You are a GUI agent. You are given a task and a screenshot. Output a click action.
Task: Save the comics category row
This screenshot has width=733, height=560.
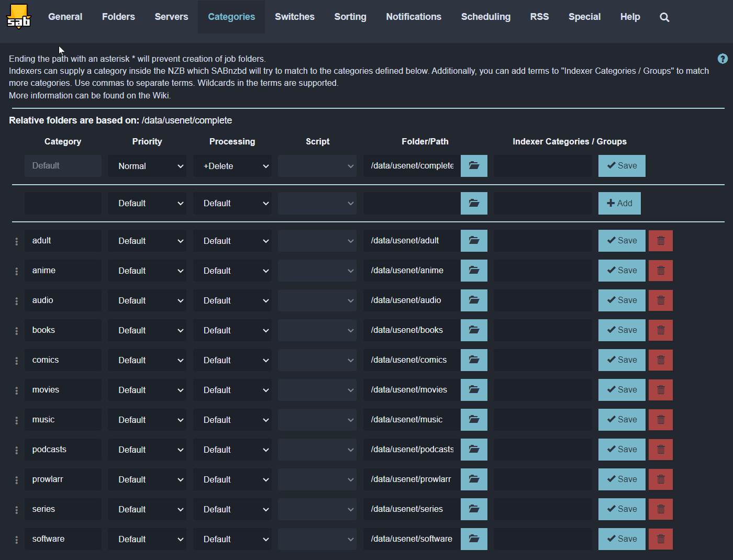pyautogui.click(x=621, y=360)
